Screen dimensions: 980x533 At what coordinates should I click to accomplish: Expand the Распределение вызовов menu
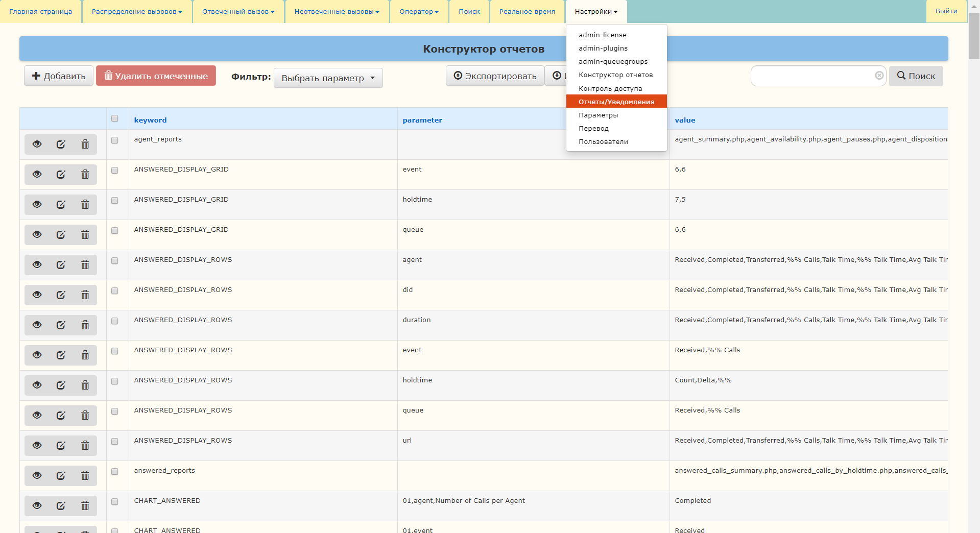click(x=137, y=11)
